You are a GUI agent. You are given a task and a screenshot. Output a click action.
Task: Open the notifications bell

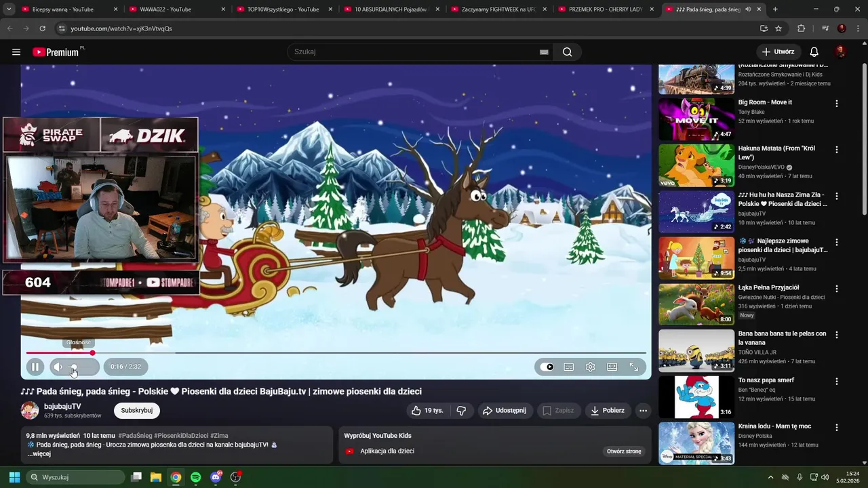[814, 52]
